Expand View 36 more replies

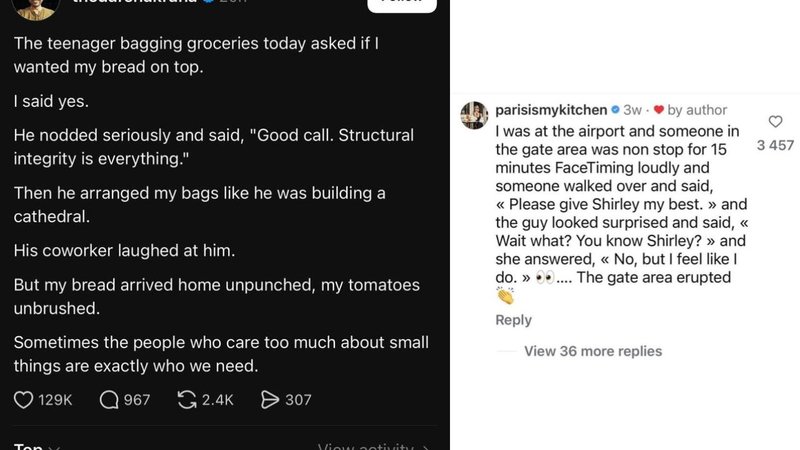coord(592,351)
